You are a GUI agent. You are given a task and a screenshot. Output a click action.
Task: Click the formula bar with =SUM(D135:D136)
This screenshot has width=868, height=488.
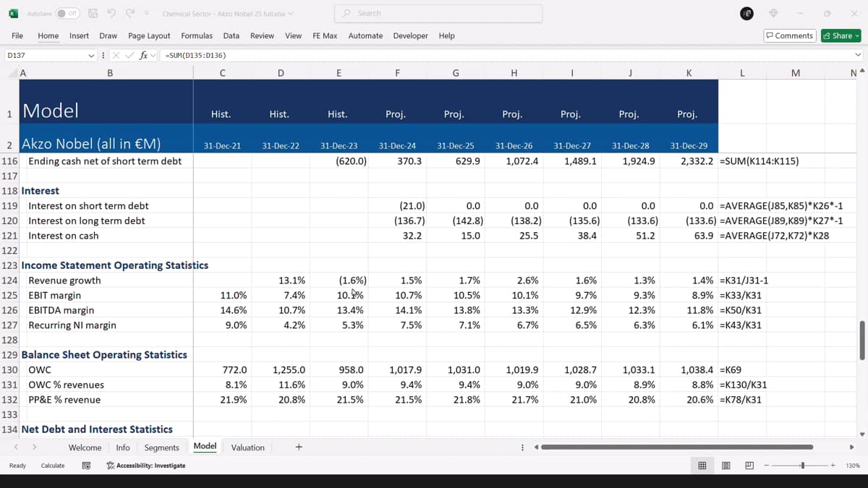click(506, 55)
